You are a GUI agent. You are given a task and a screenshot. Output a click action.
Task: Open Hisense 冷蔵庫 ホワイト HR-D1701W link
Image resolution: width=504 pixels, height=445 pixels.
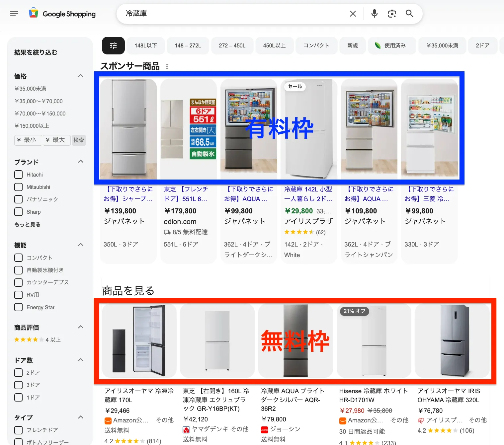374,396
